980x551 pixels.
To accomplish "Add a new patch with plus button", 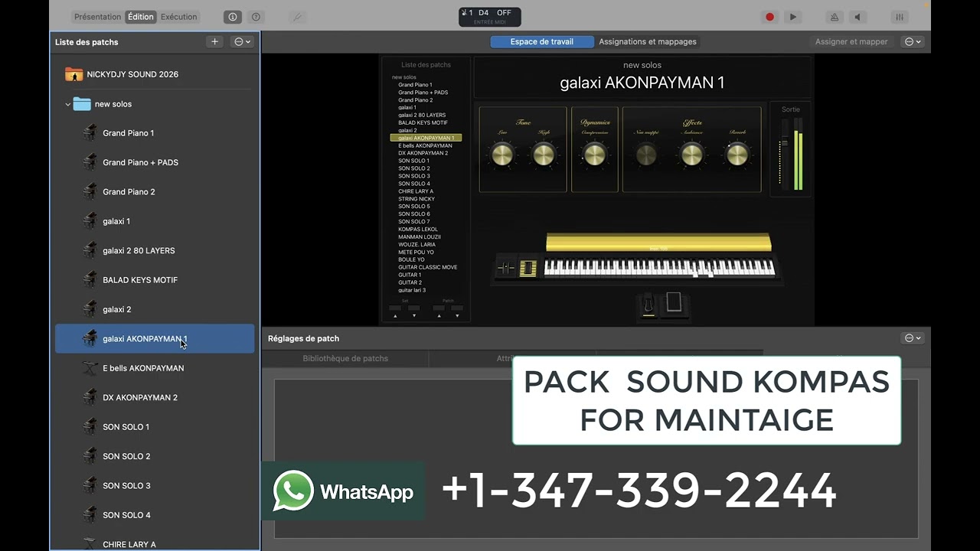I will pos(214,42).
